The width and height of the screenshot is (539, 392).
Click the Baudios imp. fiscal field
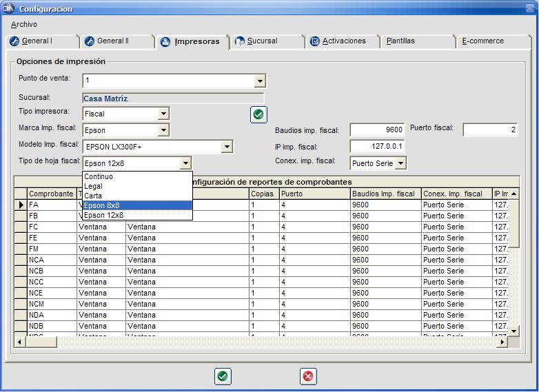click(377, 130)
